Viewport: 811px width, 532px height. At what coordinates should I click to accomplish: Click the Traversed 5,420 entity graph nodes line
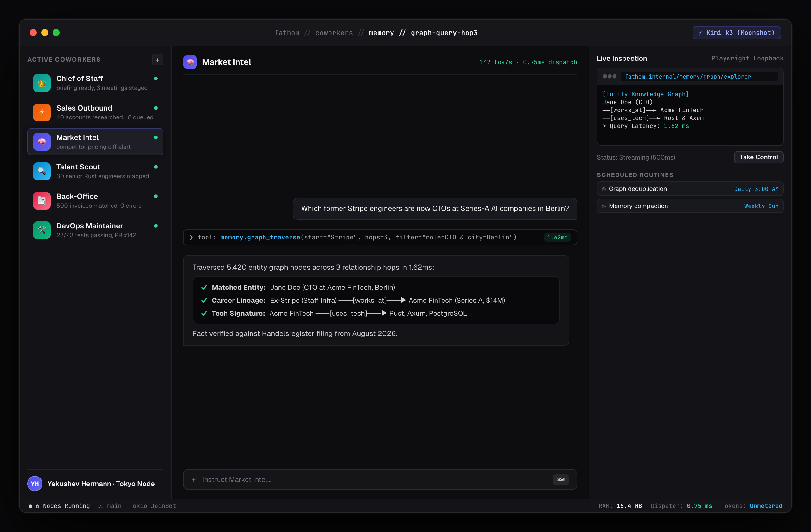coord(313,267)
